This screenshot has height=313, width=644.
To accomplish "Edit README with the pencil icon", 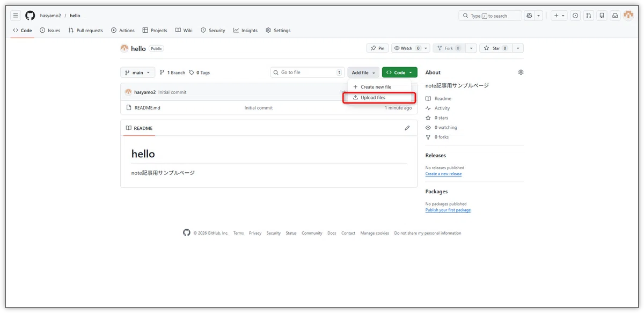I will click(x=407, y=128).
